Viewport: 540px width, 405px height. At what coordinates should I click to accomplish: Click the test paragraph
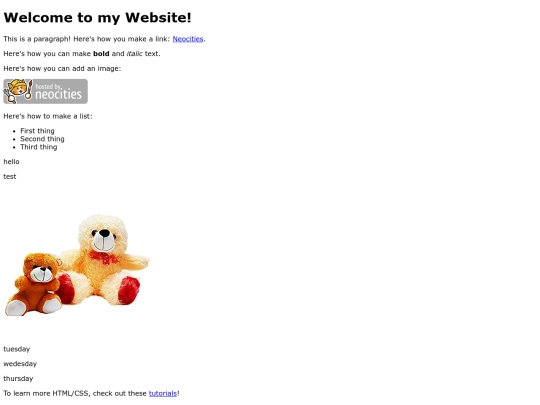click(x=10, y=177)
